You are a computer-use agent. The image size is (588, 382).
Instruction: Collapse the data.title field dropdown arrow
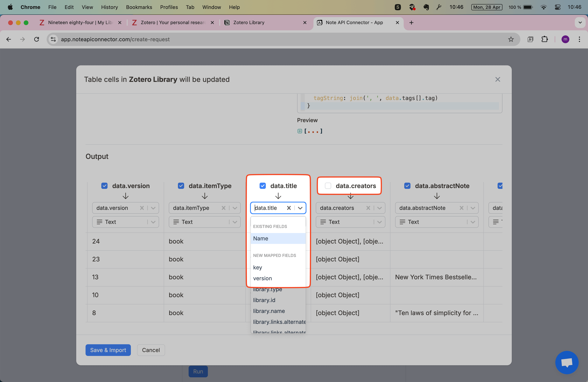(300, 208)
